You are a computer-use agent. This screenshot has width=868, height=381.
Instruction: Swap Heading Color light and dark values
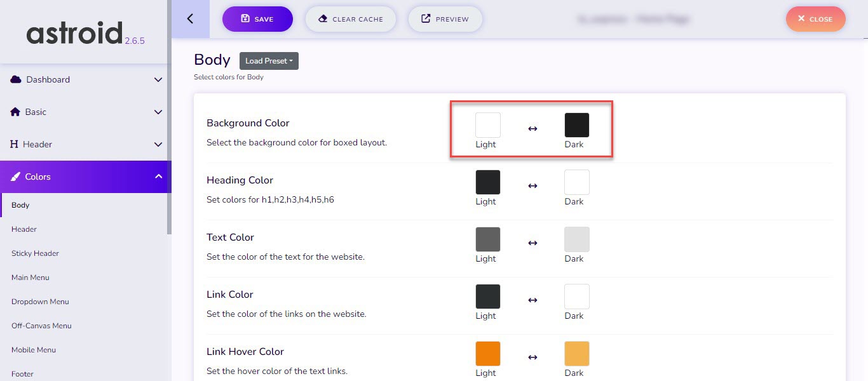532,186
